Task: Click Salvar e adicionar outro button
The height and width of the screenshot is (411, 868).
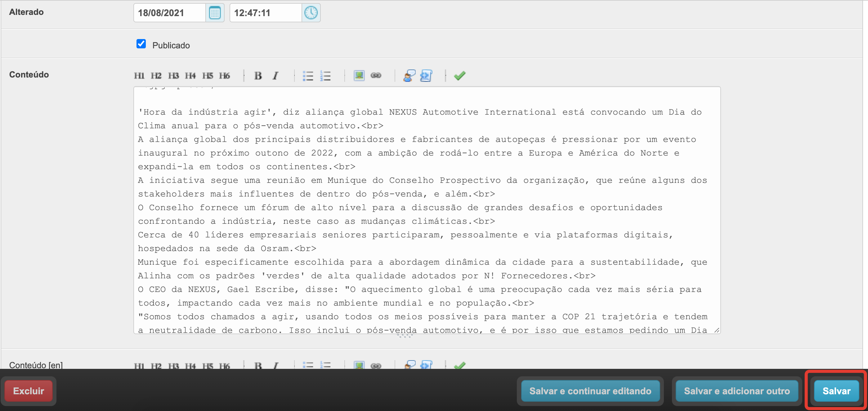Action: (x=736, y=391)
